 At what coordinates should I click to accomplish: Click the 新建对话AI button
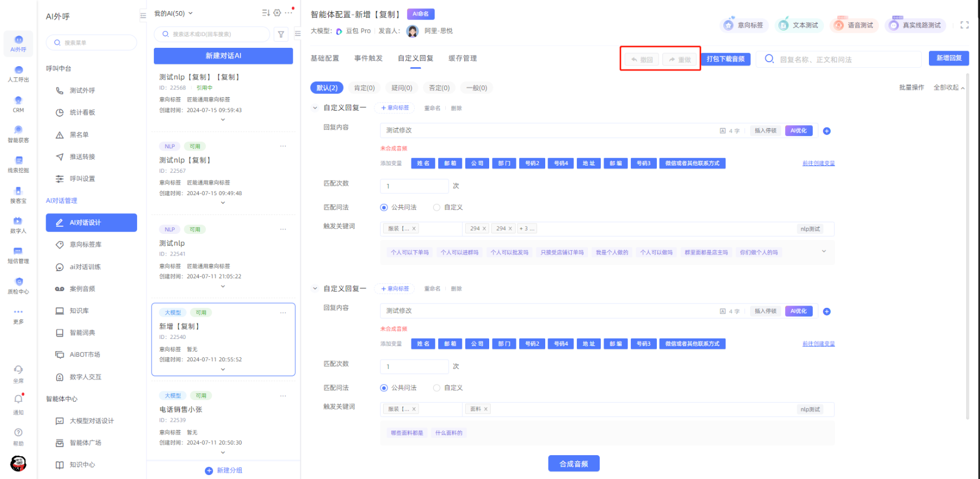[x=223, y=56]
